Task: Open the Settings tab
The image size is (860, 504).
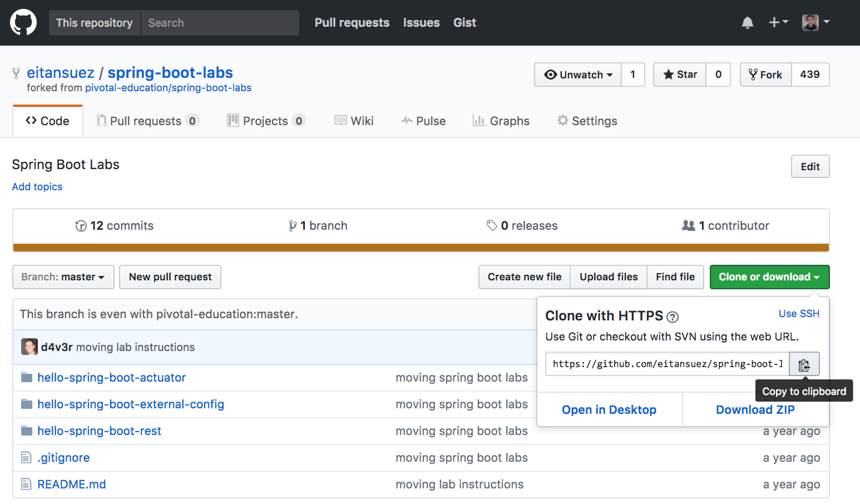Action: 587,121
